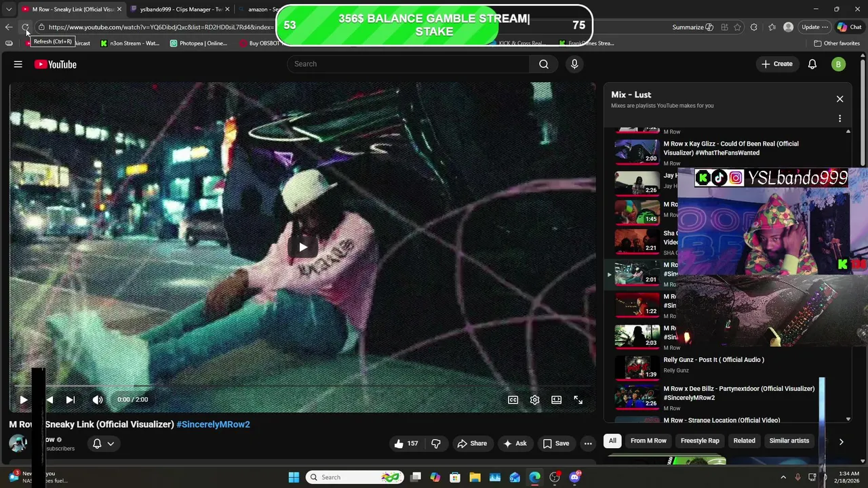Enter fullscreen mode on the player
The image size is (868, 488).
pos(578,400)
